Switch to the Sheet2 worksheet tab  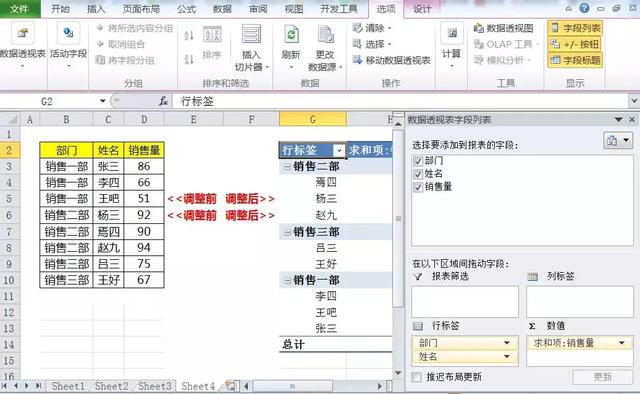(111, 386)
